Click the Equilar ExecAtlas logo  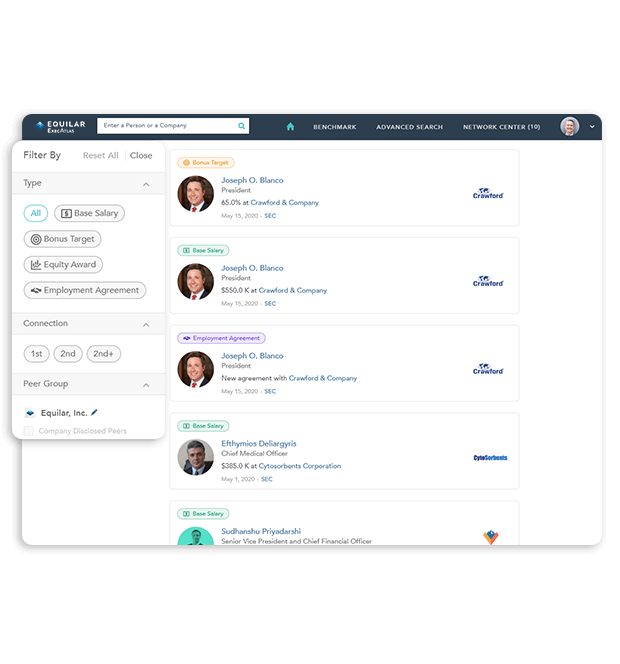pyautogui.click(x=61, y=126)
